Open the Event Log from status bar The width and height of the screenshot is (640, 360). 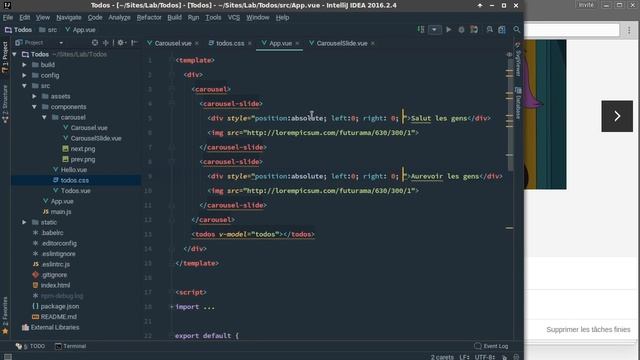tap(491, 346)
